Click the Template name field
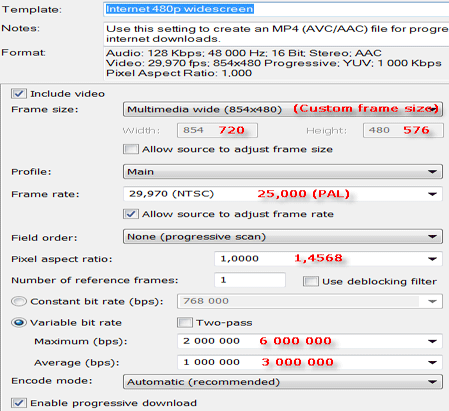Screen dimensions: 449x411 pyautogui.click(x=276, y=9)
